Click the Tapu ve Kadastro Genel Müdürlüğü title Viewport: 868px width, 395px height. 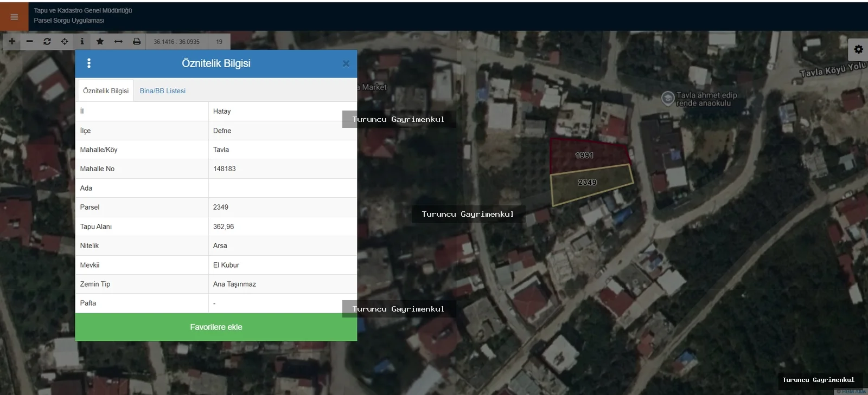point(83,10)
